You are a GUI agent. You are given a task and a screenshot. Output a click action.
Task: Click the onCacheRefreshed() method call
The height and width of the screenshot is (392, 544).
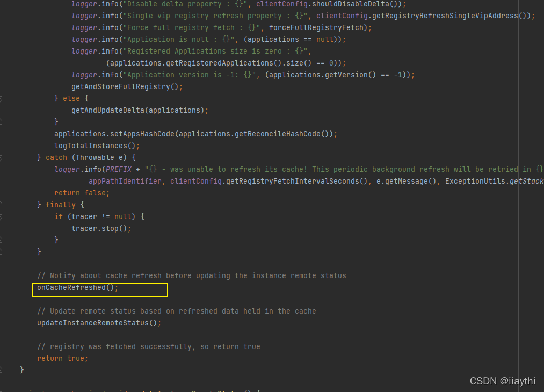click(x=78, y=288)
